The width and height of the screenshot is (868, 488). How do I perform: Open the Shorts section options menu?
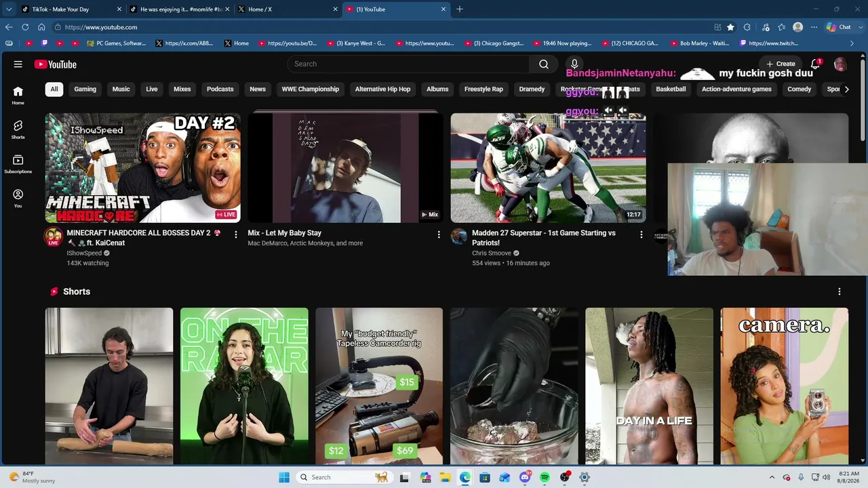(x=840, y=291)
